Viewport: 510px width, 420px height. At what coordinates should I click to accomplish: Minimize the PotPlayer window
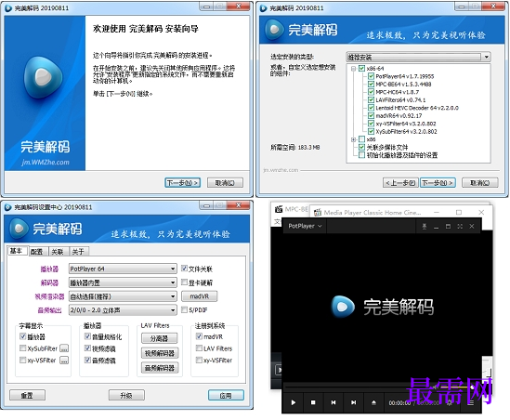(437, 227)
